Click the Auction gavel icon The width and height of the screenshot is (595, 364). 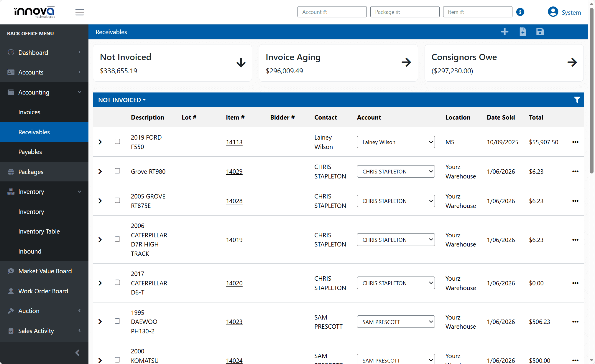pyautogui.click(x=11, y=311)
